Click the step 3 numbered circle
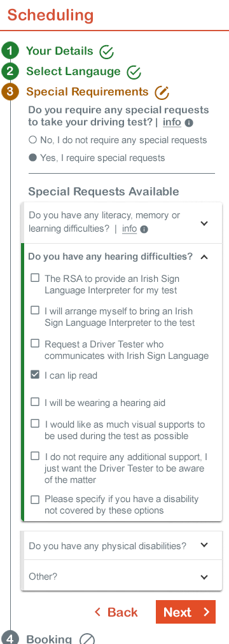The width and height of the screenshot is (229, 644). [10, 92]
